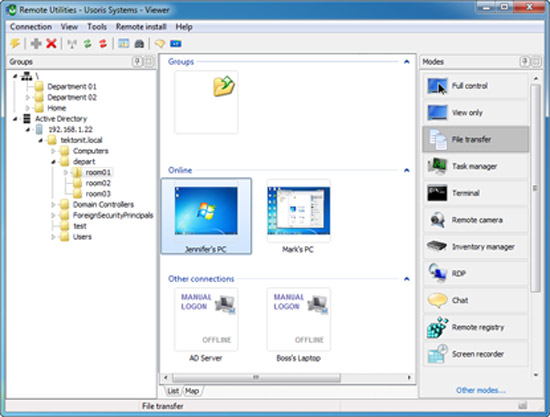The height and width of the screenshot is (417, 550).
Task: Click the blue screen toolbar icon
Action: [x=176, y=43]
